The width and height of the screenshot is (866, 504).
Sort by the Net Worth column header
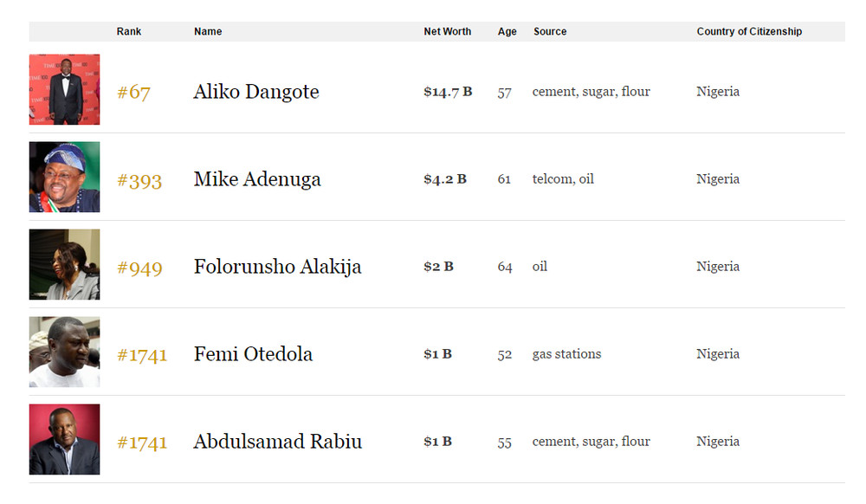click(448, 31)
